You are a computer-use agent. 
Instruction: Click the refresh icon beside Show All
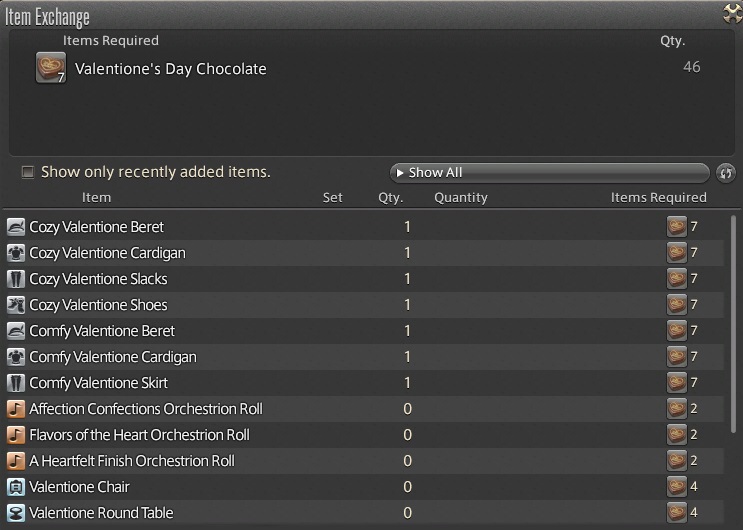(x=726, y=173)
